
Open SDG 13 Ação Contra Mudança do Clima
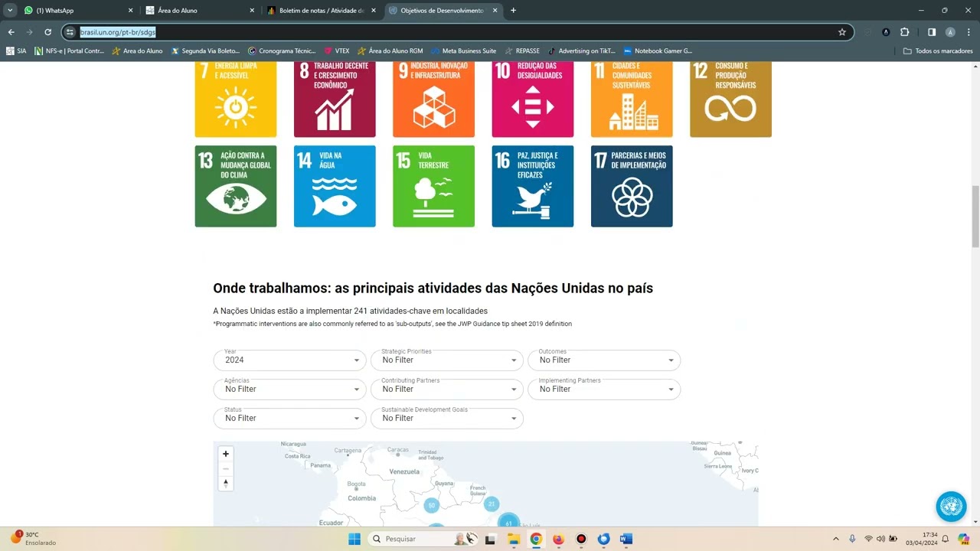pos(236,186)
